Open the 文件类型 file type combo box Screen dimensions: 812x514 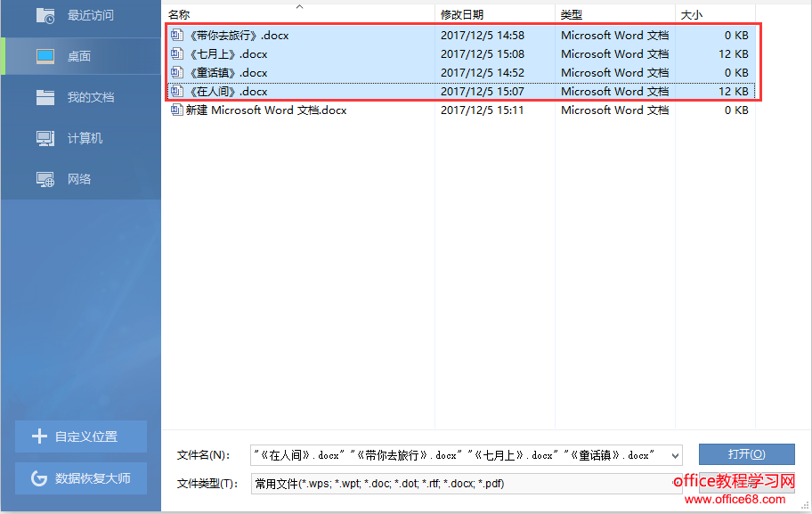click(x=466, y=484)
